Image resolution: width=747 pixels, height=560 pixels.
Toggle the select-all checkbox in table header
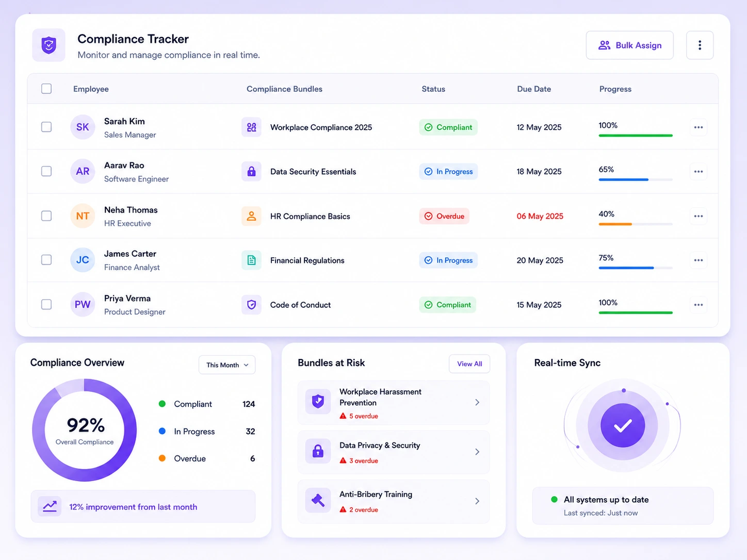46,89
